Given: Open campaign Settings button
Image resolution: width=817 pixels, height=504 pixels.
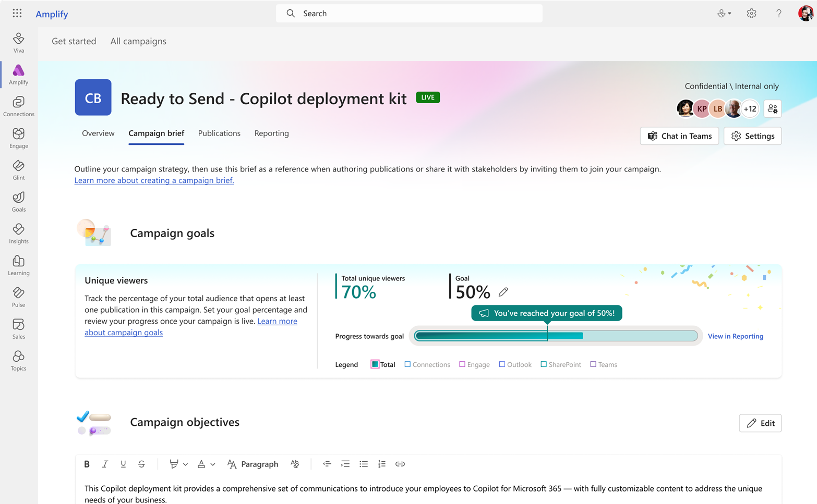Looking at the screenshot, I should 753,136.
